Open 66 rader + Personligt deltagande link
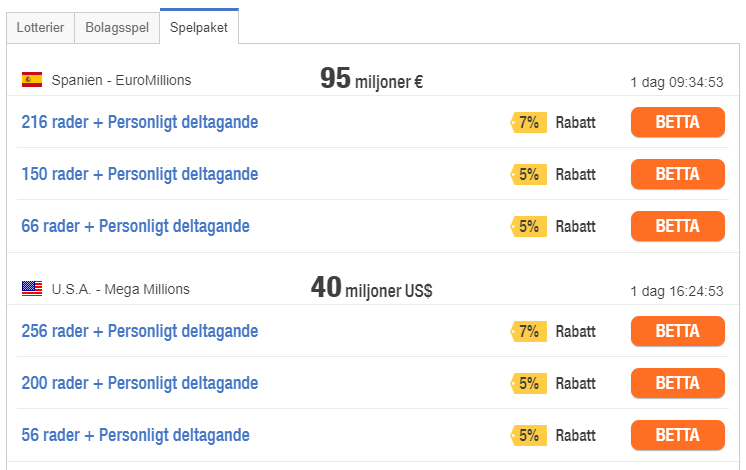The image size is (746, 470). [x=136, y=226]
